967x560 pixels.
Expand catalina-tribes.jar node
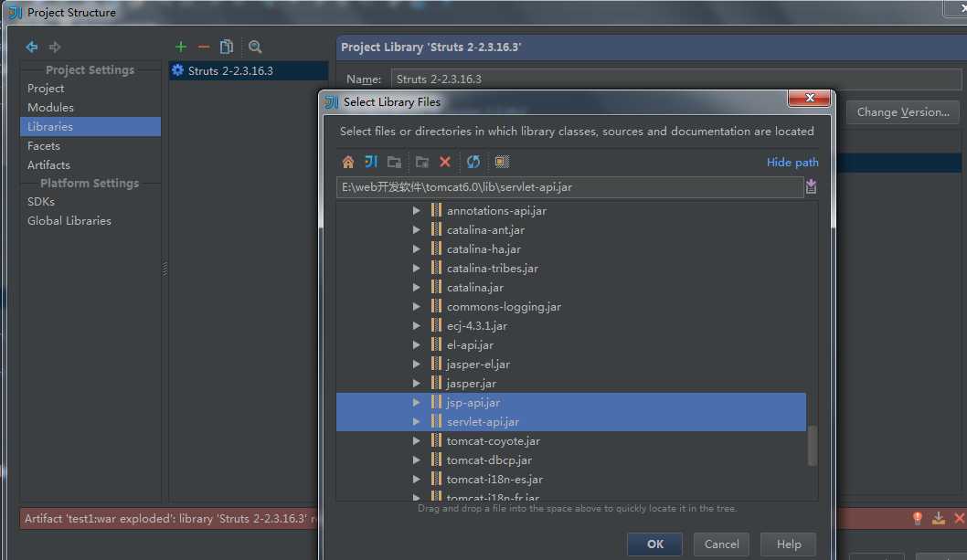pos(417,269)
